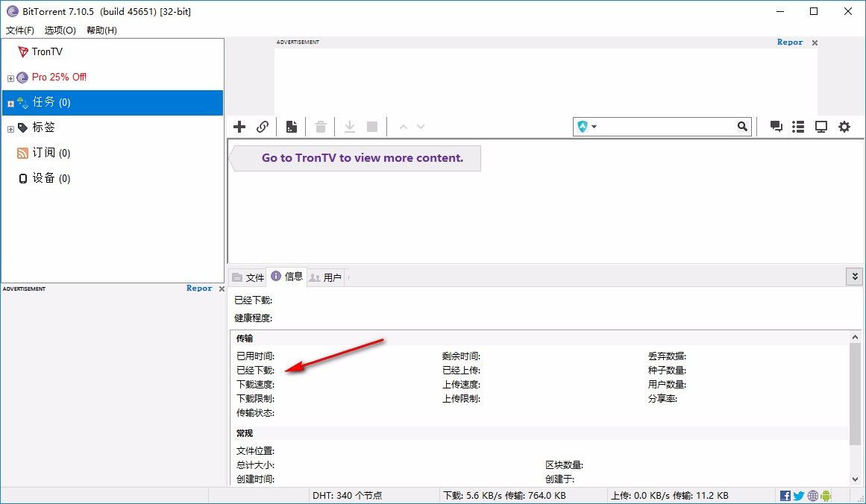866x504 pixels.
Task: Switch to the 信息 tab
Action: point(286,276)
